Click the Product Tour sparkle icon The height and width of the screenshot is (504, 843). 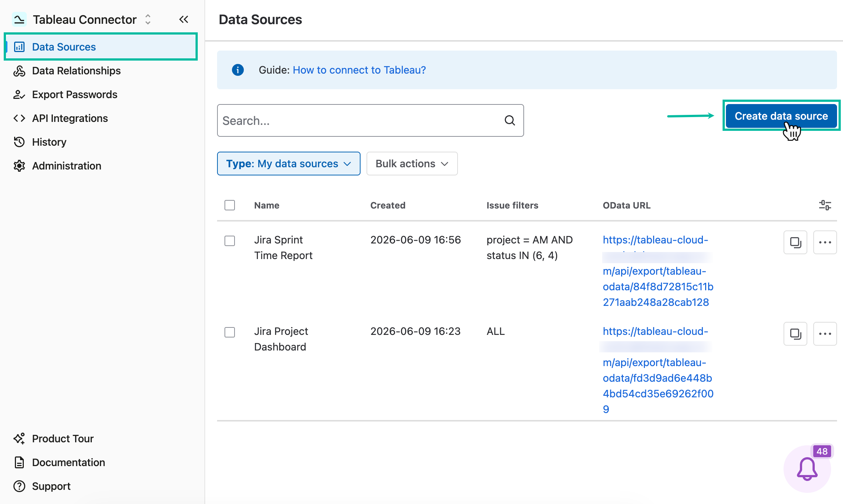click(19, 439)
